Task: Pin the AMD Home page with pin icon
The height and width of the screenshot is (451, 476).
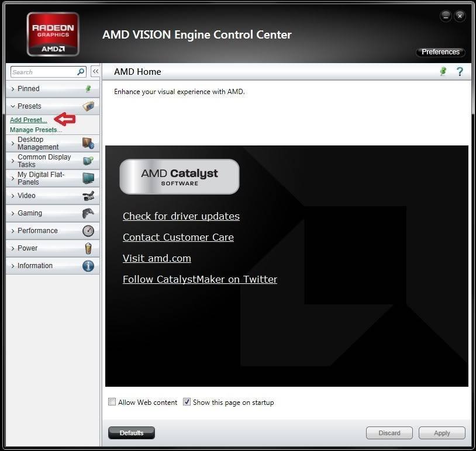Action: click(443, 71)
